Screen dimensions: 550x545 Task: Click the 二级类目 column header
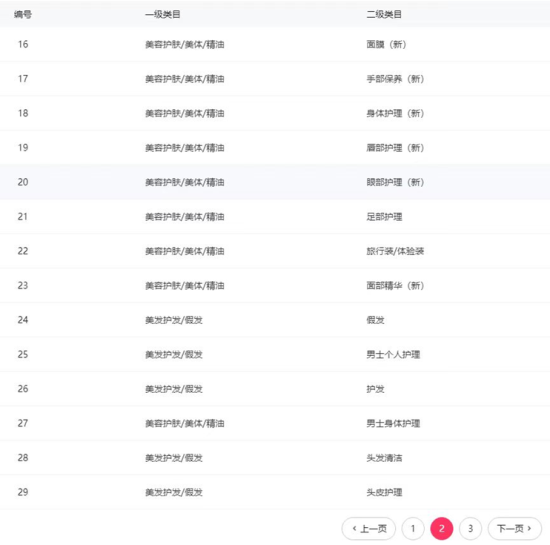384,14
